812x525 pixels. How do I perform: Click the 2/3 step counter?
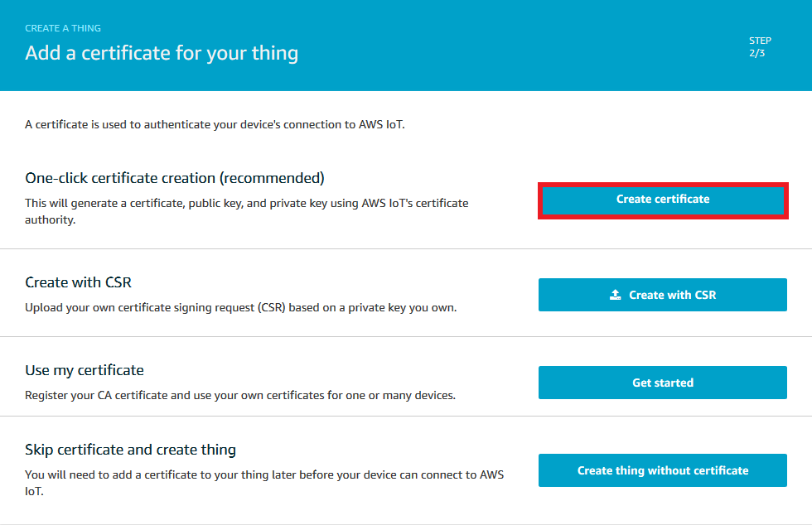click(756, 53)
